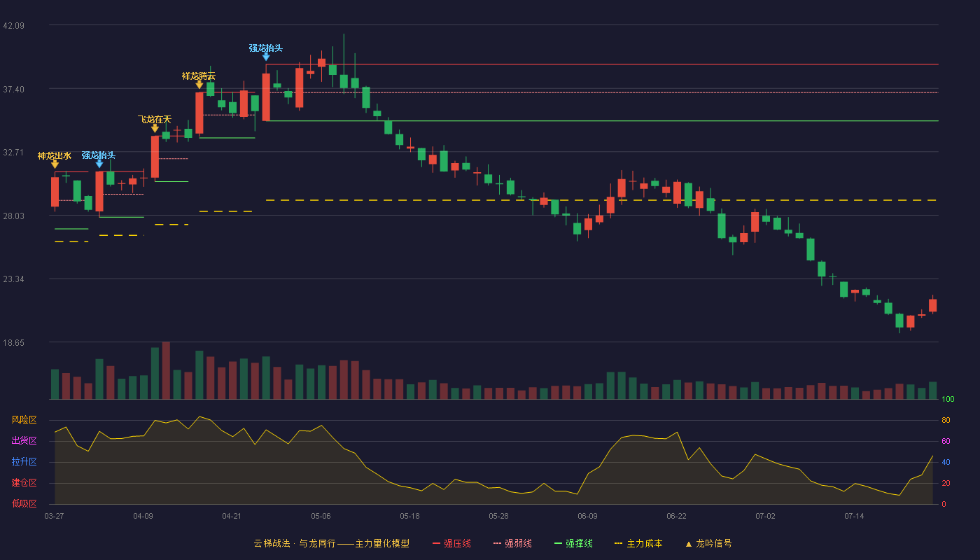Image resolution: width=980 pixels, height=560 pixels.
Task: Click the 云梯战法 · 与龙同行 title text
Action: click(294, 543)
